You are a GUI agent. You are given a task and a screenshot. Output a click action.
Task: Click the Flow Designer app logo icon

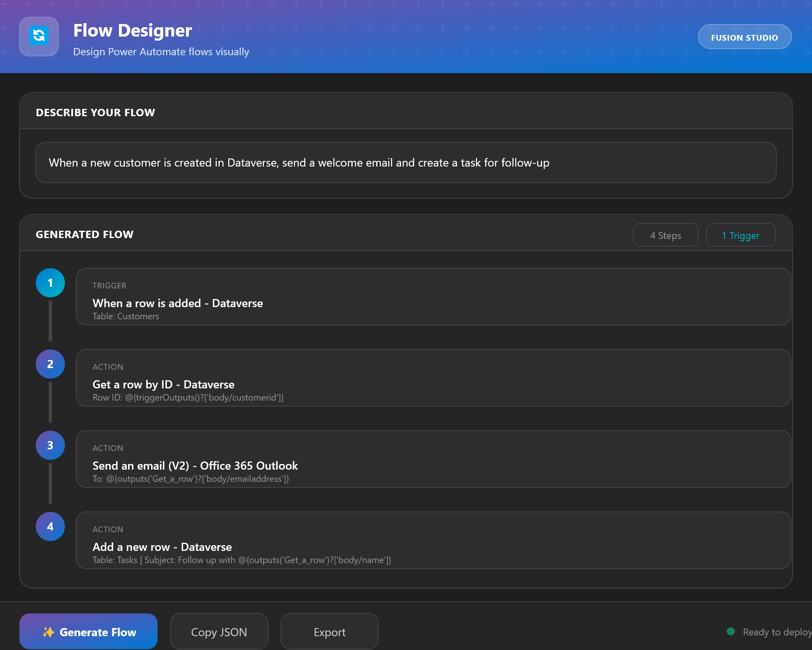39,37
